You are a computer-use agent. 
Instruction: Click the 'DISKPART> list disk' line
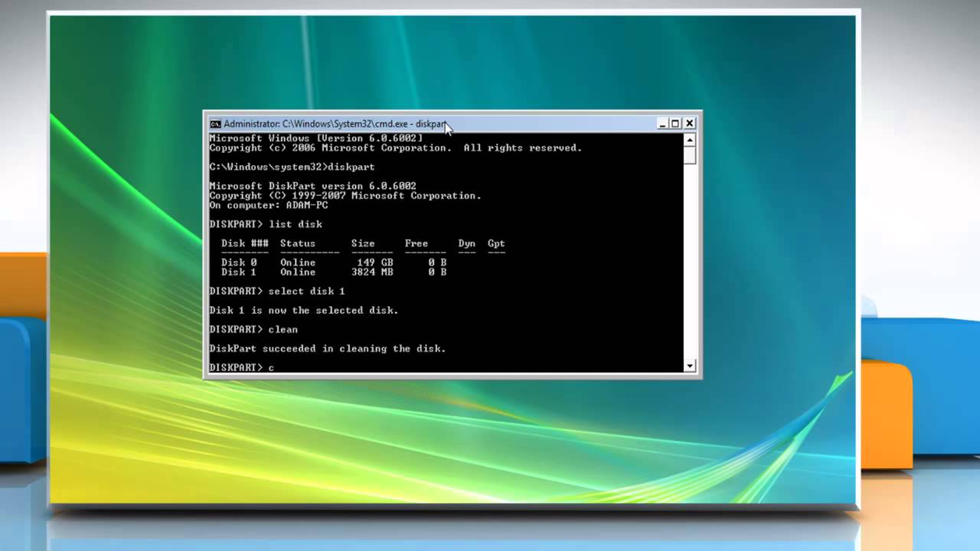pyautogui.click(x=266, y=224)
